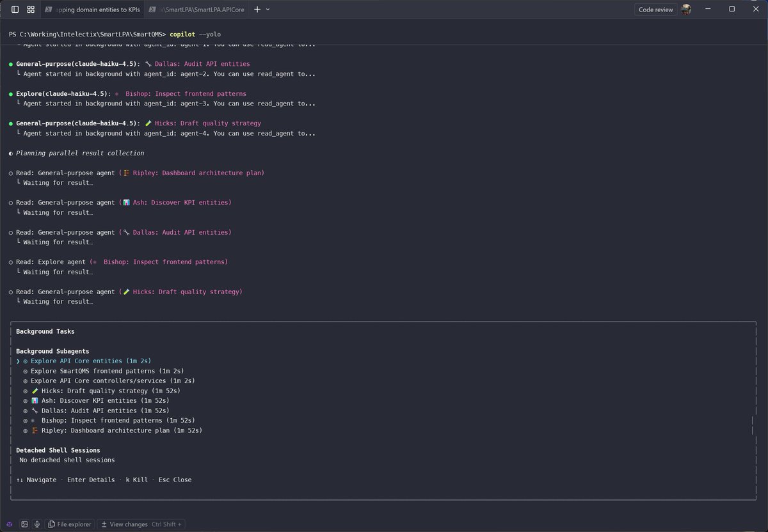
Task: Click 'Agent started in background with agent_id: agent-4' line
Action: point(169,133)
